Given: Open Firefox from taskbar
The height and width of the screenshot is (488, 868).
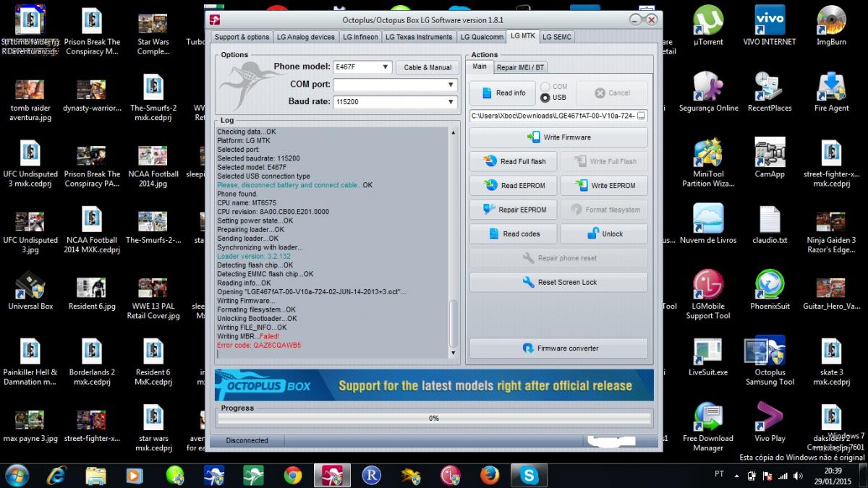Looking at the screenshot, I should (489, 475).
